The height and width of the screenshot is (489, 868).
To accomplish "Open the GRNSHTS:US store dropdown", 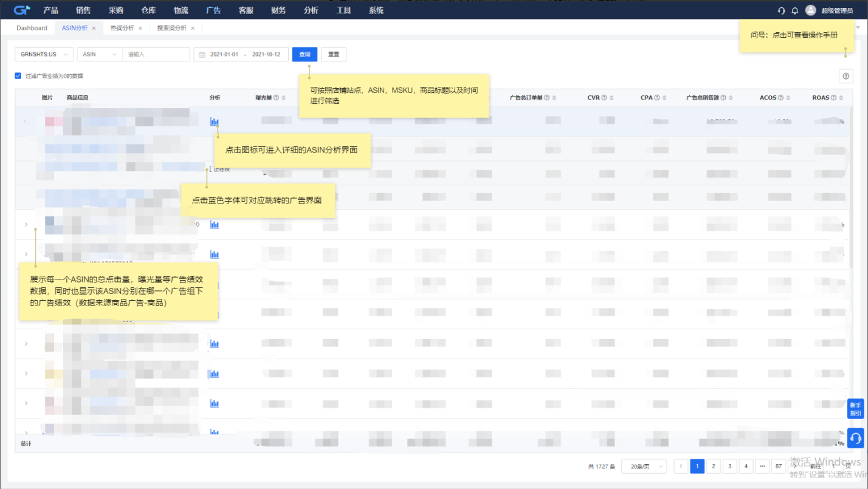I will tap(44, 55).
